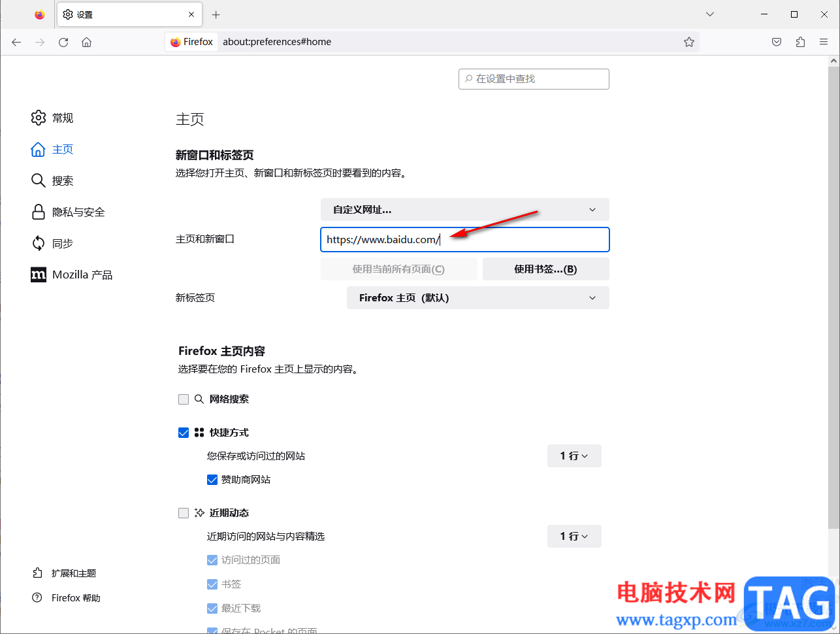Minimize the Firefox window

click(764, 14)
